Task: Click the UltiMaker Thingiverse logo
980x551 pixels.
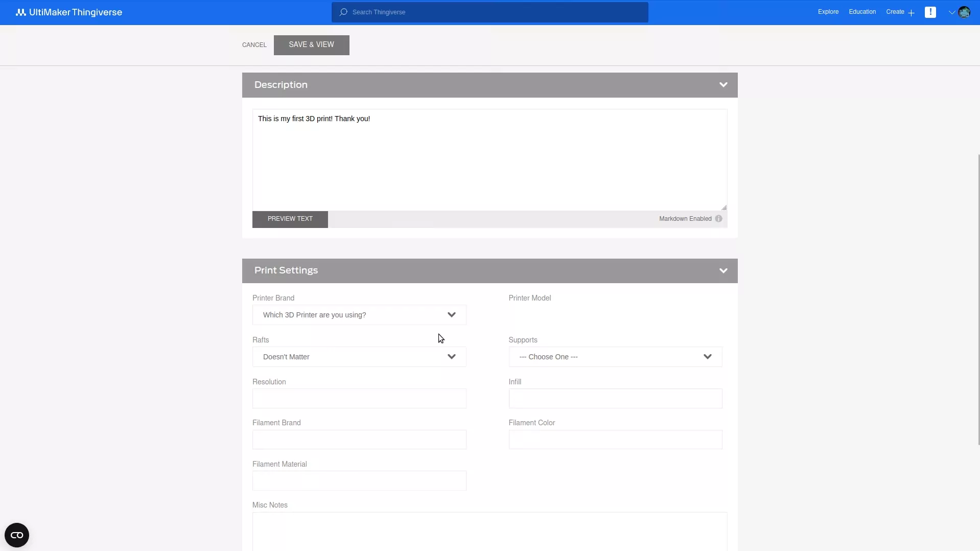Action: 69,12
